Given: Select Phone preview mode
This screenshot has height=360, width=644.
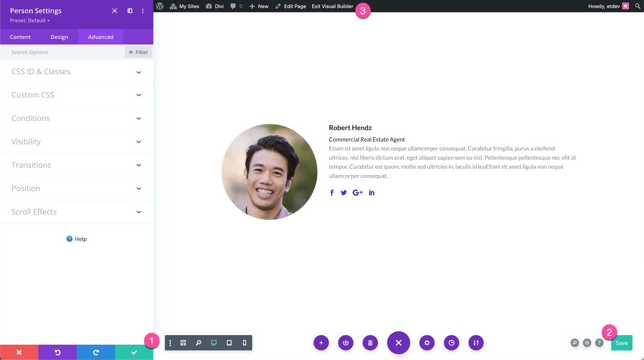Looking at the screenshot, I should [x=245, y=342].
